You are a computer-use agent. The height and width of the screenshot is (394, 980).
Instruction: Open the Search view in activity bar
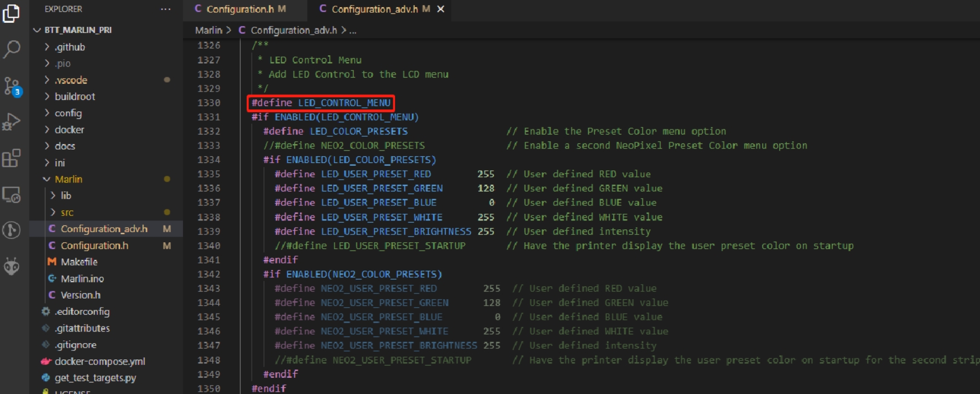click(x=12, y=49)
